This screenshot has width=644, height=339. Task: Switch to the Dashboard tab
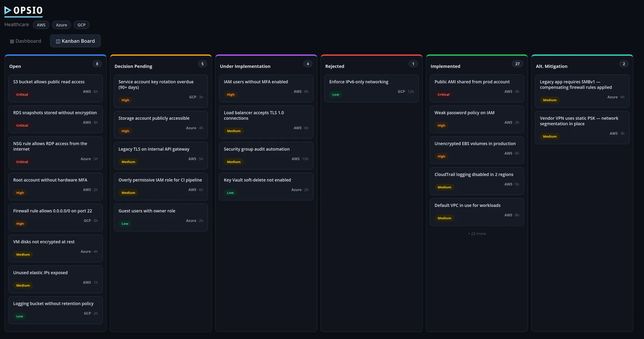point(25,41)
